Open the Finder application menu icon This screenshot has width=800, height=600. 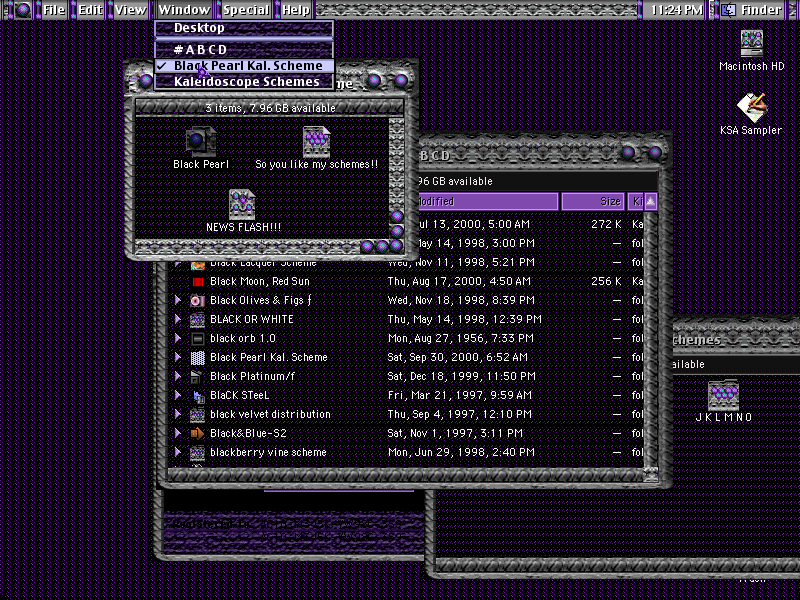point(729,10)
